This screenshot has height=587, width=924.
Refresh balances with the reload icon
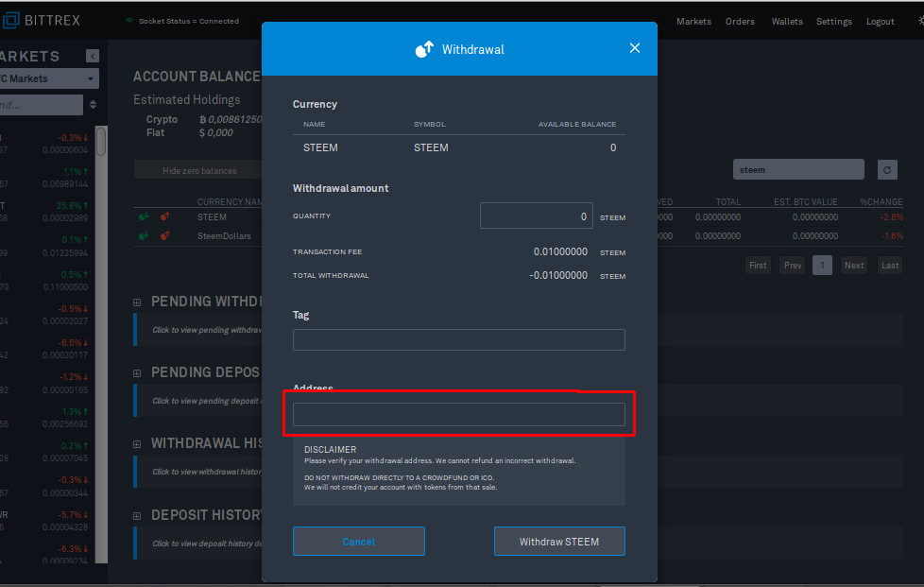[887, 170]
